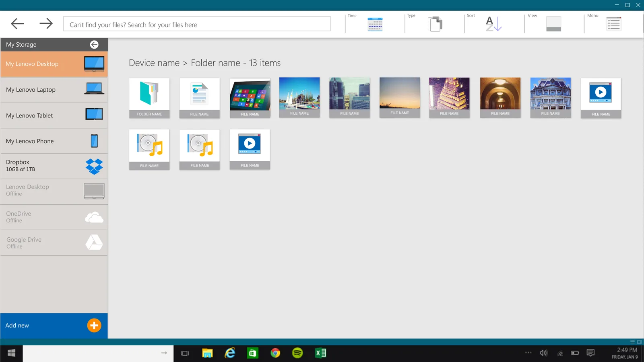Open the arched hallway photo thumbnail
Screen dimensions: 644x362
[x=500, y=98]
